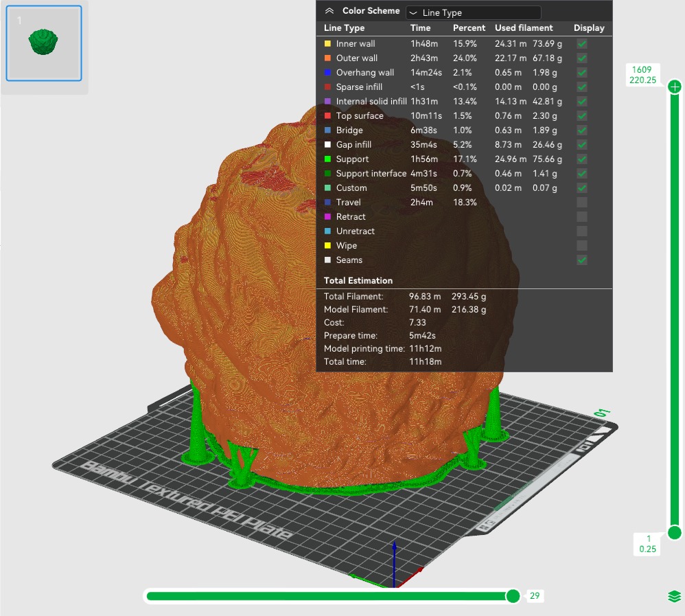Toggle Custom display checkbox

(x=581, y=188)
